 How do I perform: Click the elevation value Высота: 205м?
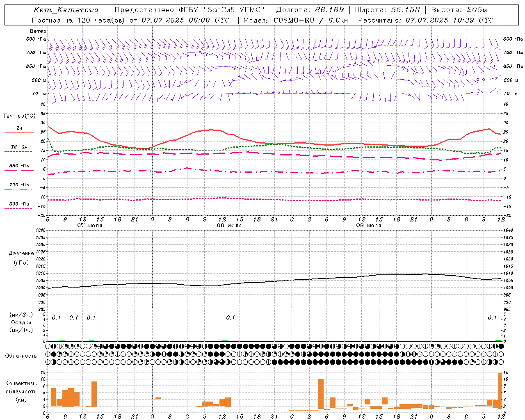[459, 10]
